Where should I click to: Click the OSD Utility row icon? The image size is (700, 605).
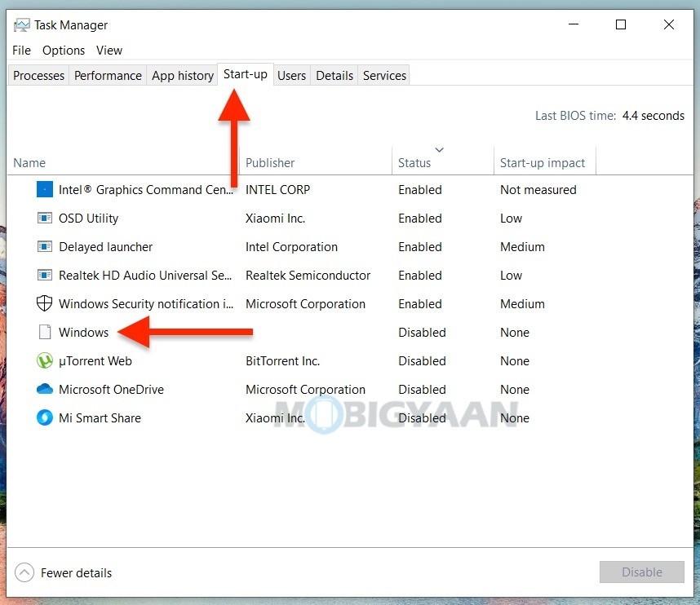[45, 219]
